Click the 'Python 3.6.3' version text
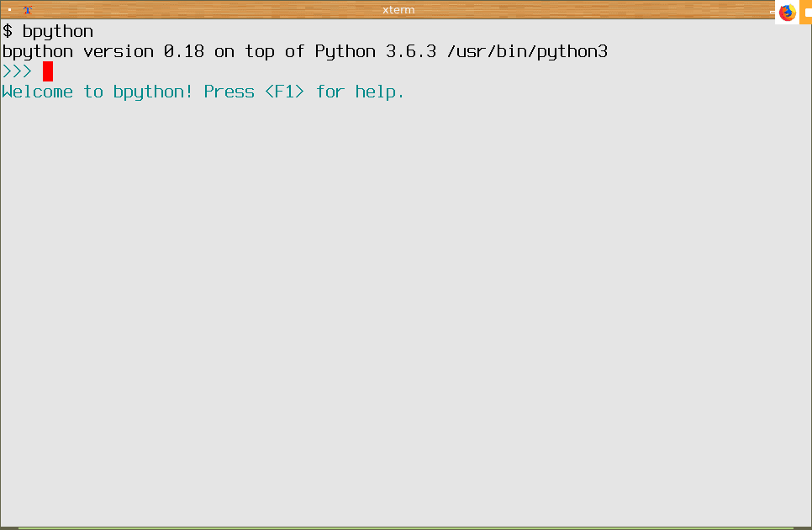This screenshot has height=530, width=812. coord(376,52)
